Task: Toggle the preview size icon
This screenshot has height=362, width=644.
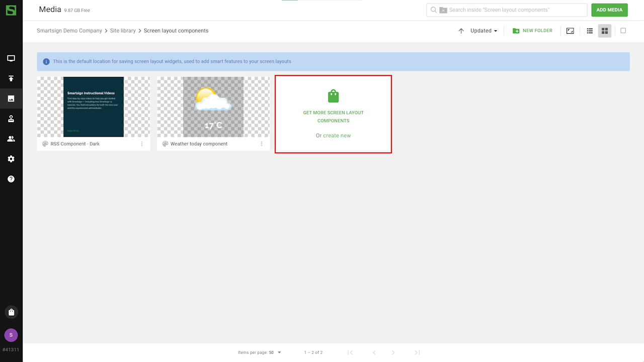Action: (570, 31)
